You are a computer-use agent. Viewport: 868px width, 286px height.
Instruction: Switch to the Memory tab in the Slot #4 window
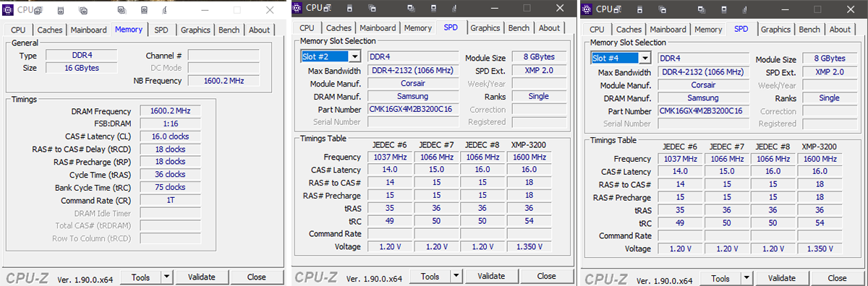click(x=708, y=30)
